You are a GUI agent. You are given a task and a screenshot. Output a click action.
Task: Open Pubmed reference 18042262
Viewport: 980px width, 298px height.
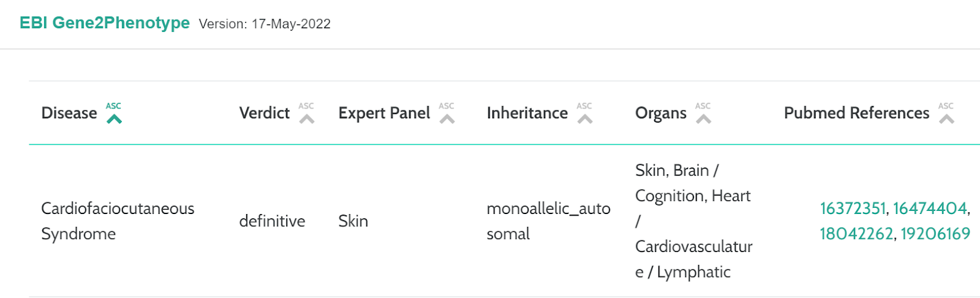pos(856,234)
